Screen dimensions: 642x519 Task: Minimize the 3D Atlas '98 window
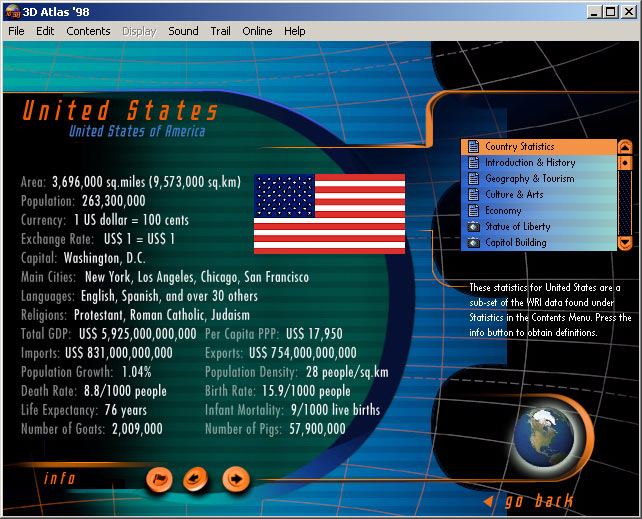point(594,12)
